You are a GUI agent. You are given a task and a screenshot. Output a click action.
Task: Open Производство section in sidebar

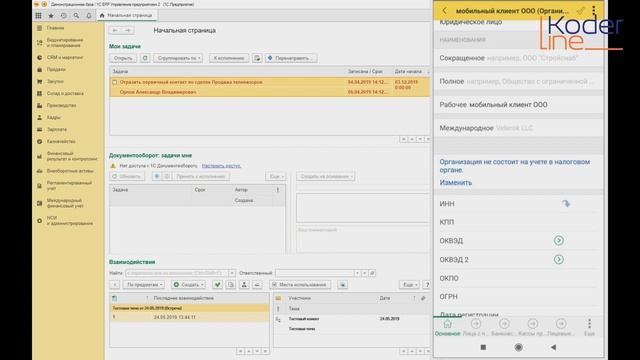(61, 105)
